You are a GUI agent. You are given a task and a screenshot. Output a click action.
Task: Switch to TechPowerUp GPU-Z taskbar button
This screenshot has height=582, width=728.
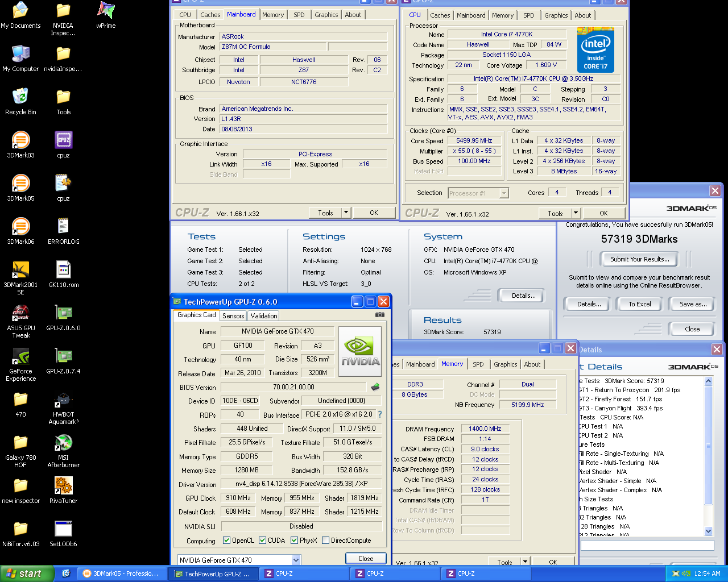point(214,573)
